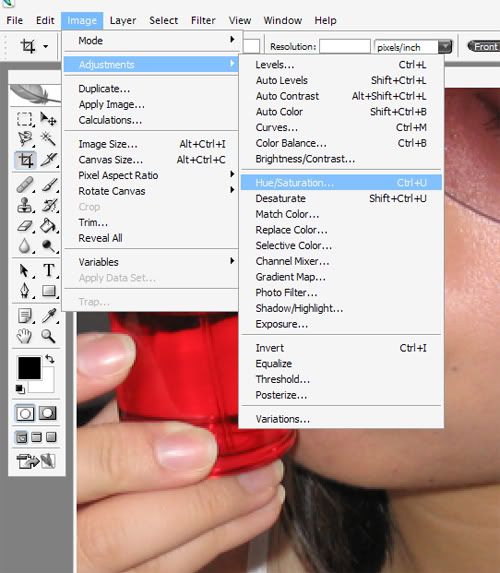Select the Rectangular Marquee tool
The width and height of the screenshot is (500, 573).
pyautogui.click(x=24, y=119)
